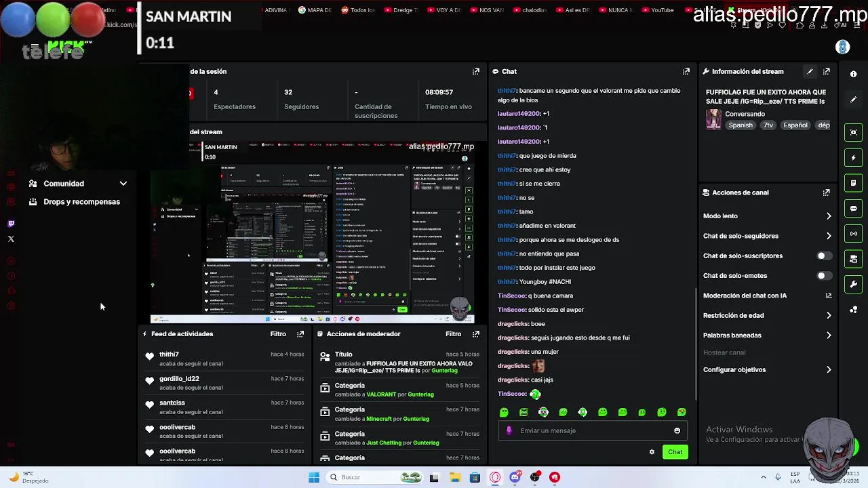
Task: Click the three-dots cluster icon in right sidebar
Action: [854, 310]
